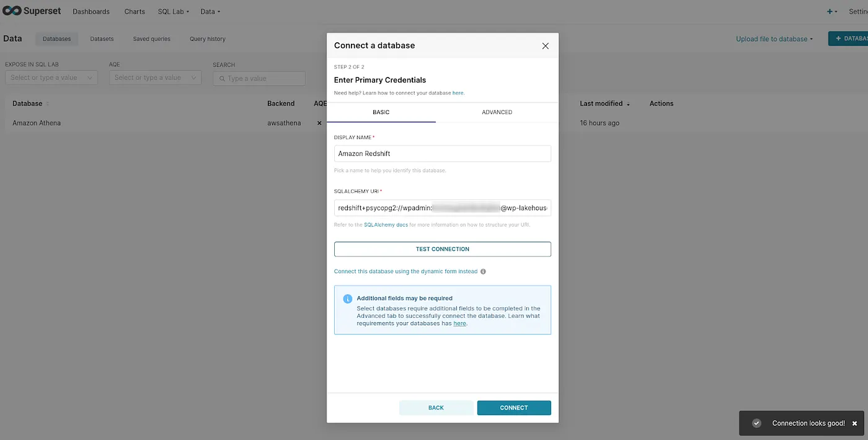
Task: Click the Amazon Athena database row name
Action: (37, 123)
